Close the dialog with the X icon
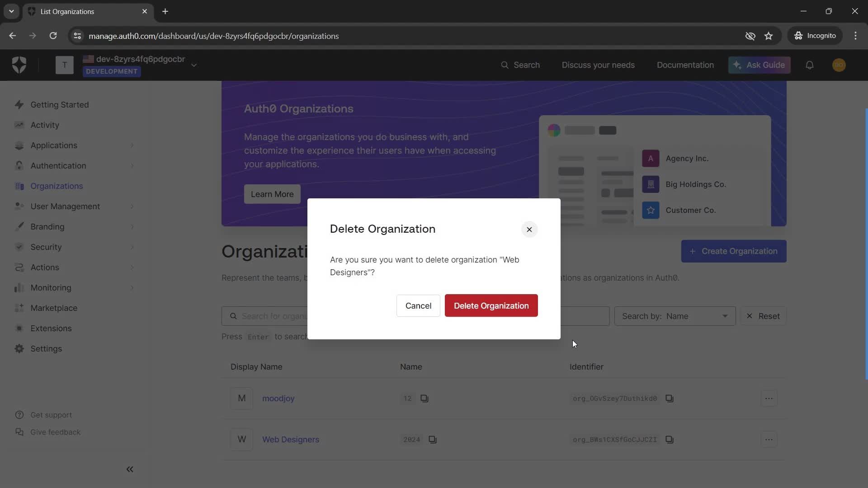Image resolution: width=868 pixels, height=488 pixels. click(529, 230)
